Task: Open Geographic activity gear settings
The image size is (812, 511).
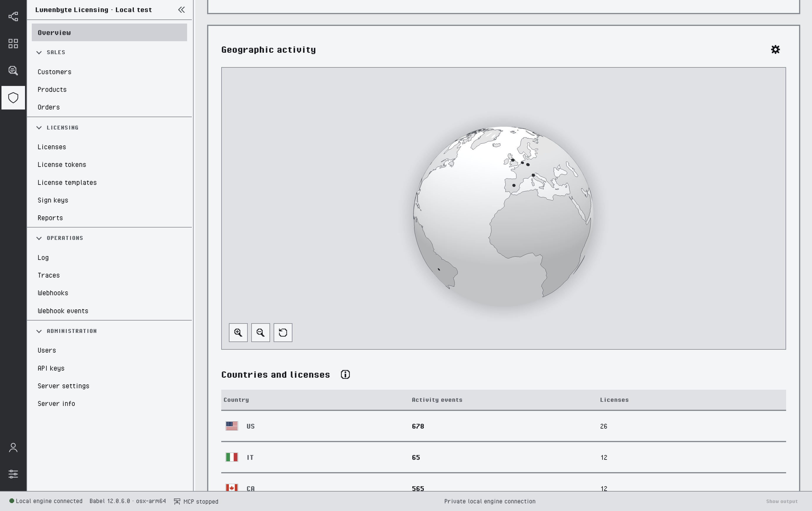Action: point(775,49)
